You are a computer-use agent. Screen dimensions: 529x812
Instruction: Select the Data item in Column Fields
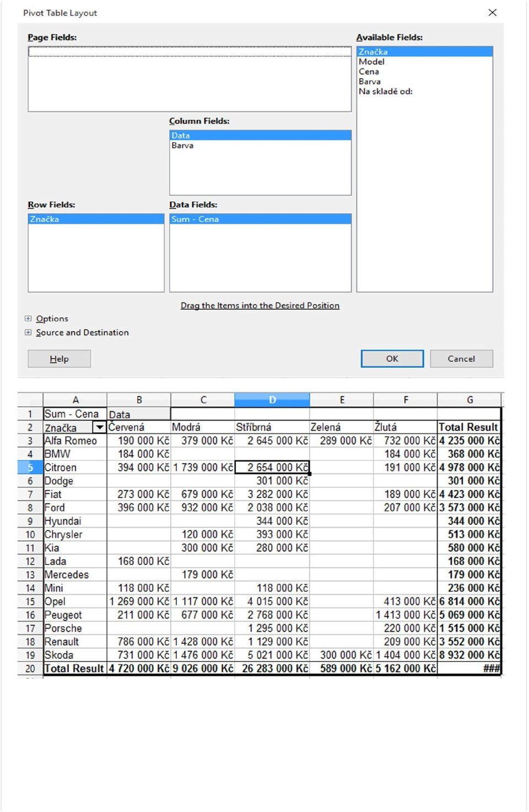click(x=260, y=136)
